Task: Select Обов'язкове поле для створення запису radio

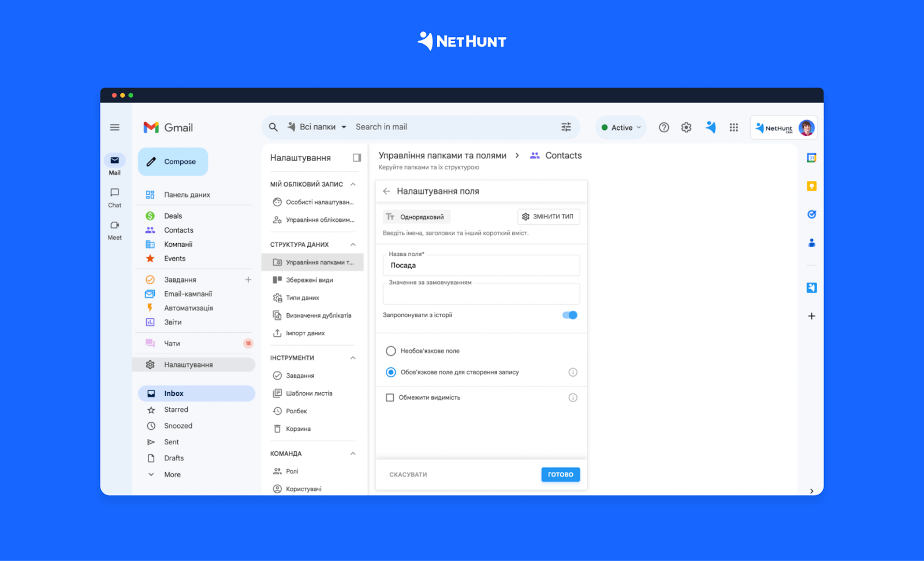Action: pyautogui.click(x=391, y=372)
